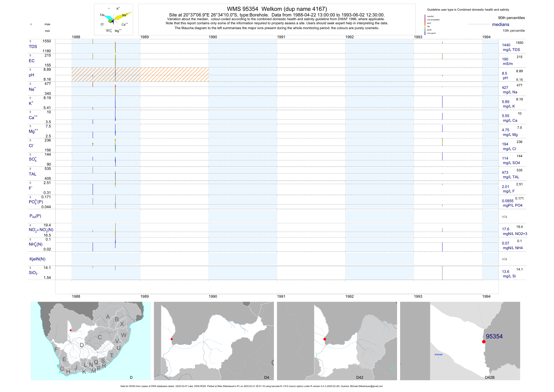Select the SiO2 parameter label
This screenshot has height=392, width=554.
pyautogui.click(x=33, y=273)
